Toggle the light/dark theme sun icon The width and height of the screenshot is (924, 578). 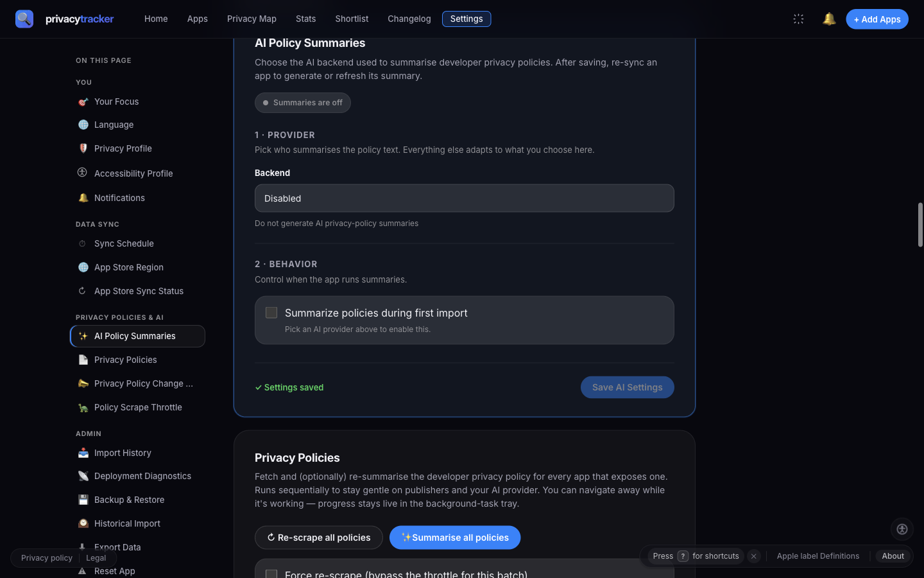[x=798, y=19]
